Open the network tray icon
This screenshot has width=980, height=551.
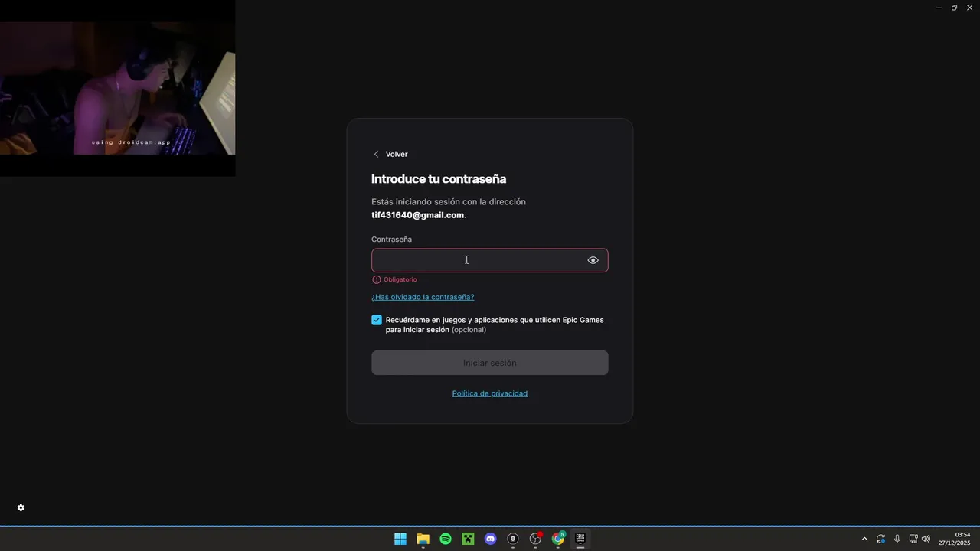(x=913, y=539)
